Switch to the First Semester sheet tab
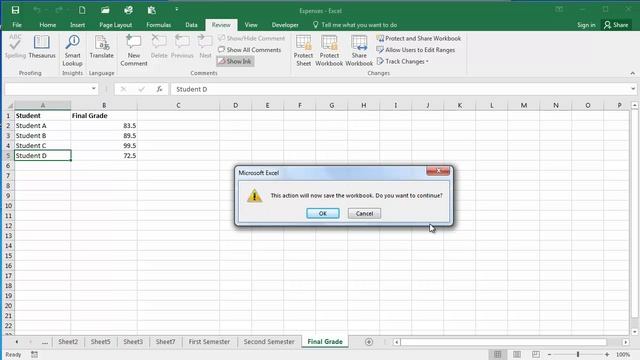Image resolution: width=640 pixels, height=360 pixels. click(x=209, y=342)
